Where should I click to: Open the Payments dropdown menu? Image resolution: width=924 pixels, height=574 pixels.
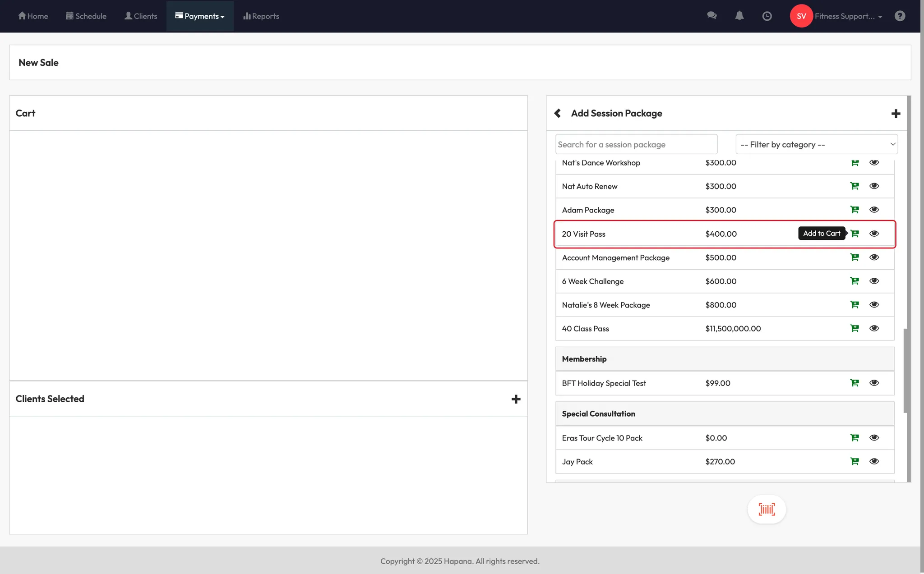tap(200, 16)
